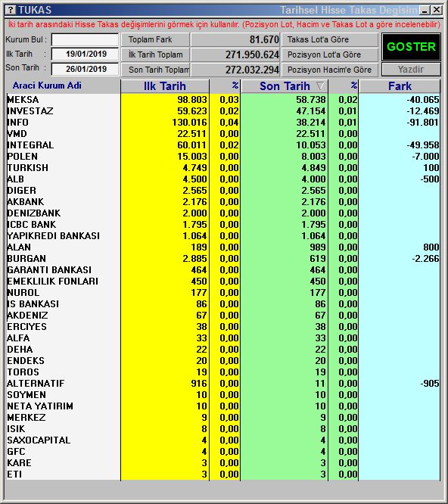Viewport: 448px width, 504px height.
Task: Select Pozisyon Lot'a Göre option
Action: pos(330,54)
